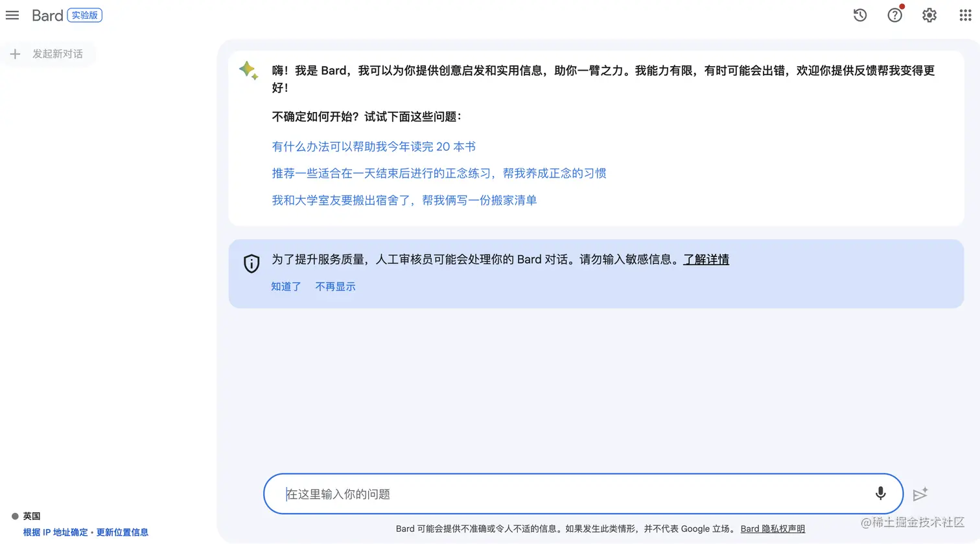The width and height of the screenshot is (980, 544).
Task: Click the grey location dot icon
Action: 15,516
